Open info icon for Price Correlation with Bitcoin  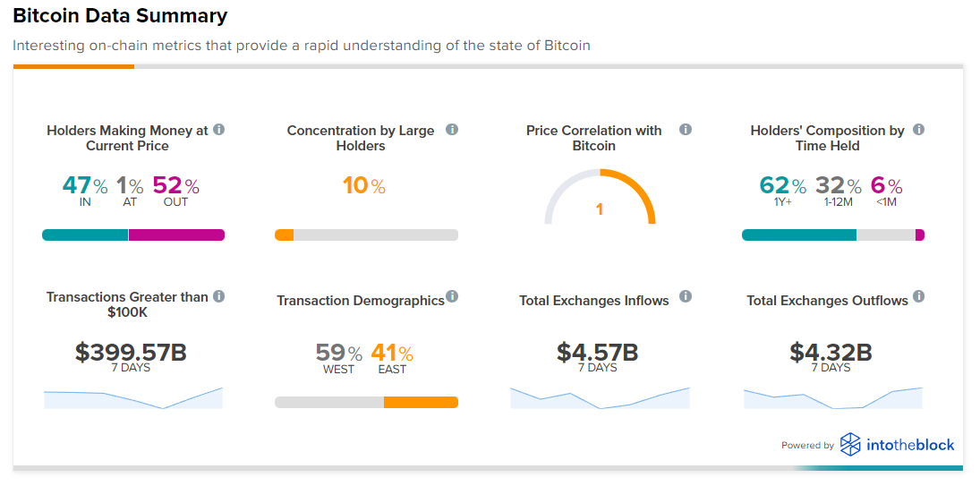[x=686, y=130]
